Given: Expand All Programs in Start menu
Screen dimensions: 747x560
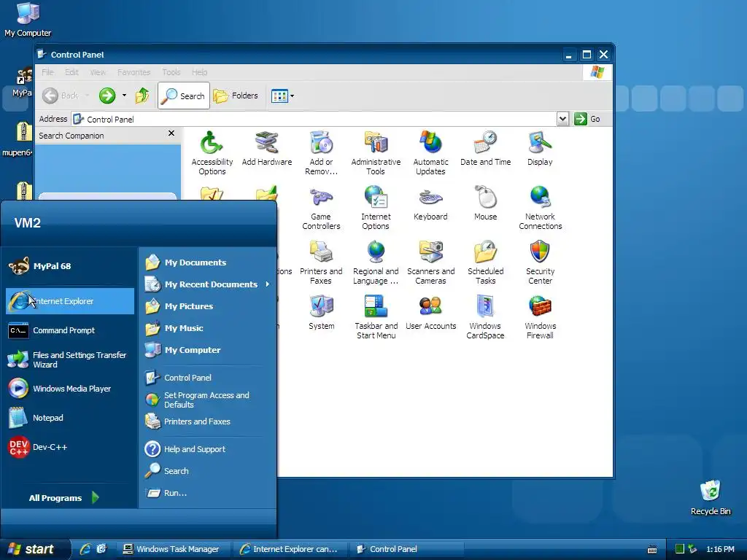Looking at the screenshot, I should (x=64, y=497).
